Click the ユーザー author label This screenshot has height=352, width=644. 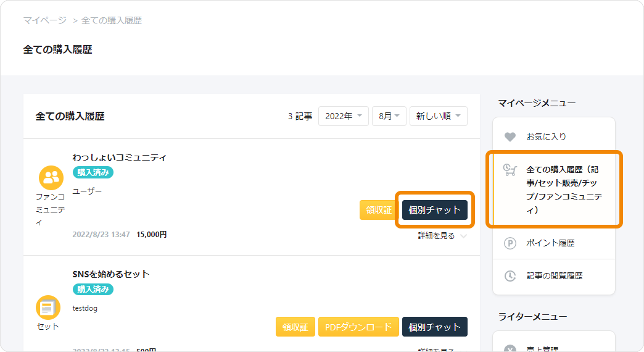pos(86,191)
